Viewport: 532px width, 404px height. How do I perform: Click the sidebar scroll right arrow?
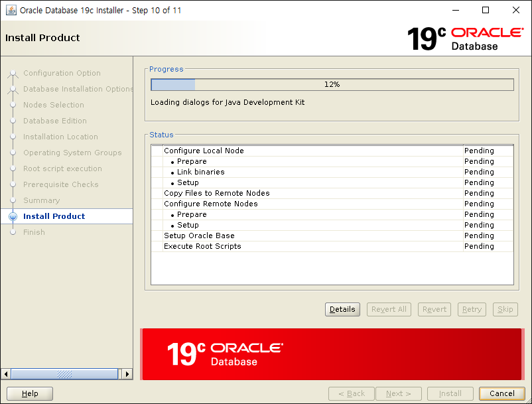[127, 374]
